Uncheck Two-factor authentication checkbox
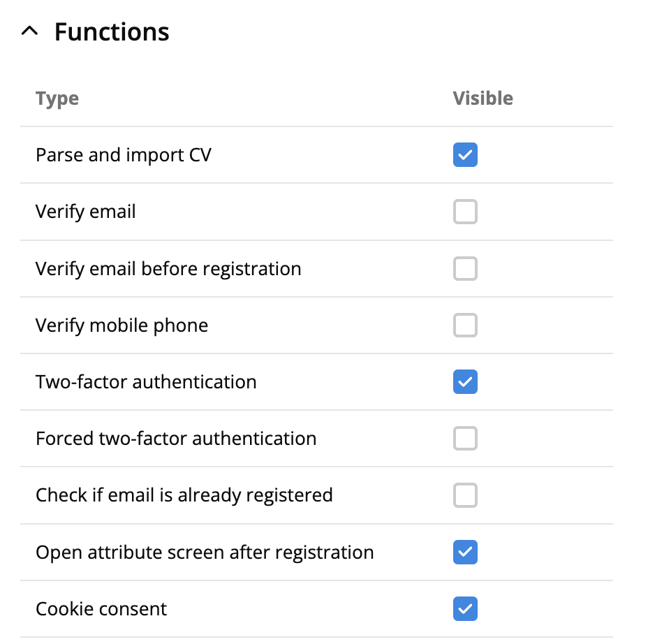Image resolution: width=648 pixels, height=644 pixels. pos(465,382)
